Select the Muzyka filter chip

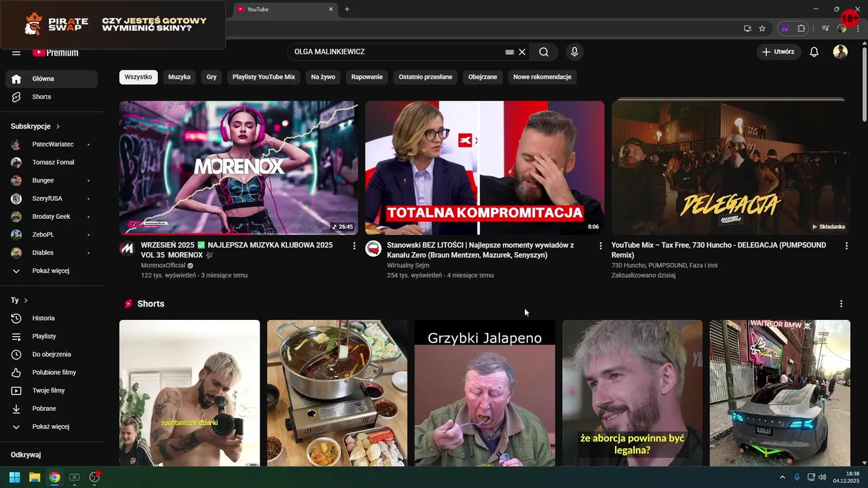pos(179,77)
